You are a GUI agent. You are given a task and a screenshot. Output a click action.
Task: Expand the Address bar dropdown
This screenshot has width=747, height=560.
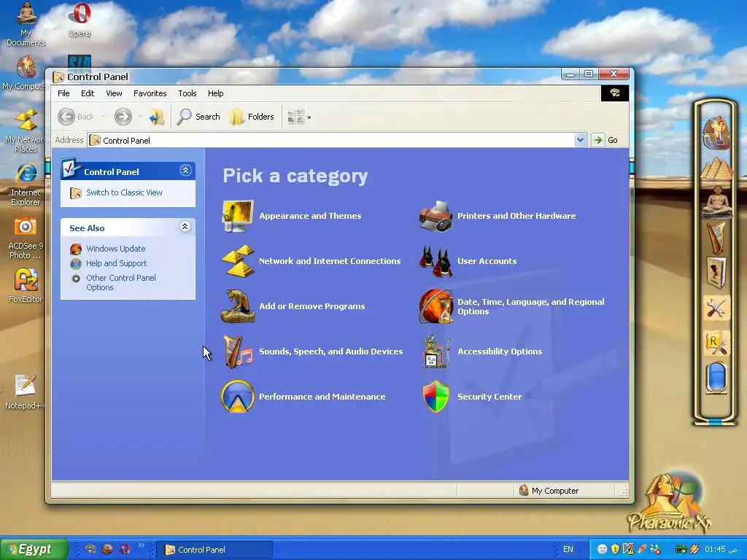point(580,140)
